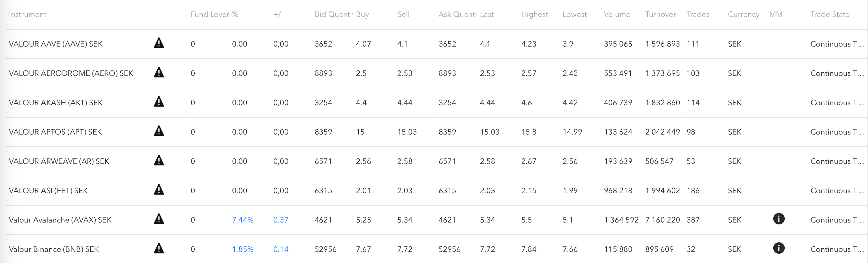Click the warning triangle beside VALOUR ASI
This screenshot has height=263, width=868.
click(159, 190)
